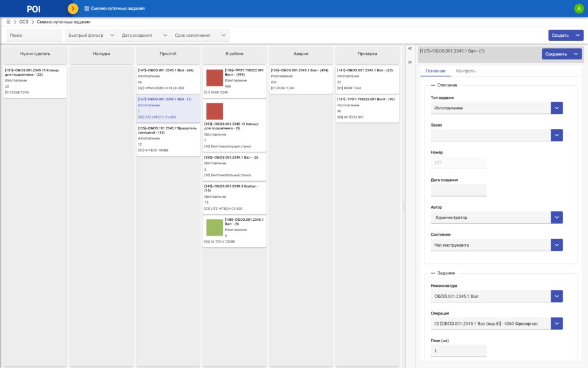The height and width of the screenshot is (368, 588).
Task: Click ССЗ breadcrumb link
Action: [24, 22]
